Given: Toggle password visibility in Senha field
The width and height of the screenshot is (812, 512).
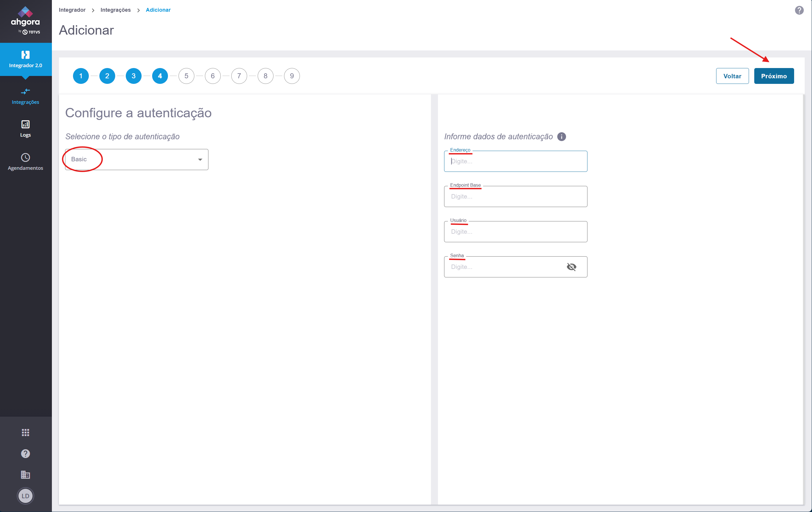Looking at the screenshot, I should [571, 267].
